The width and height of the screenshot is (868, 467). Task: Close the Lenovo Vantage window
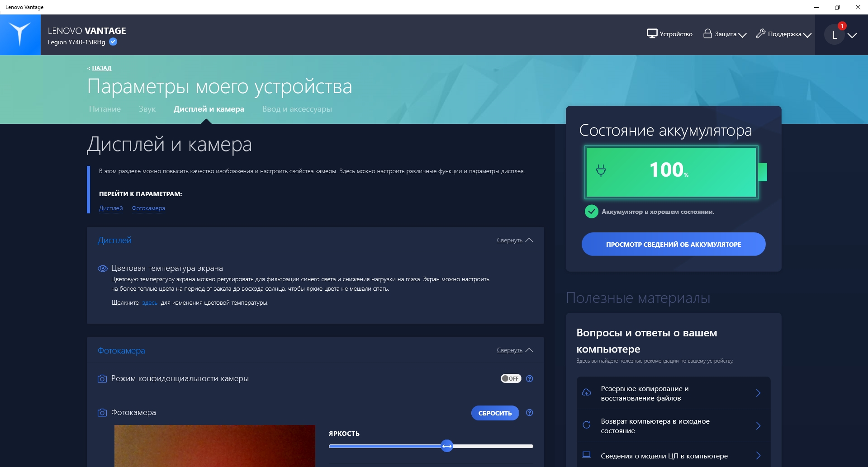coord(858,7)
